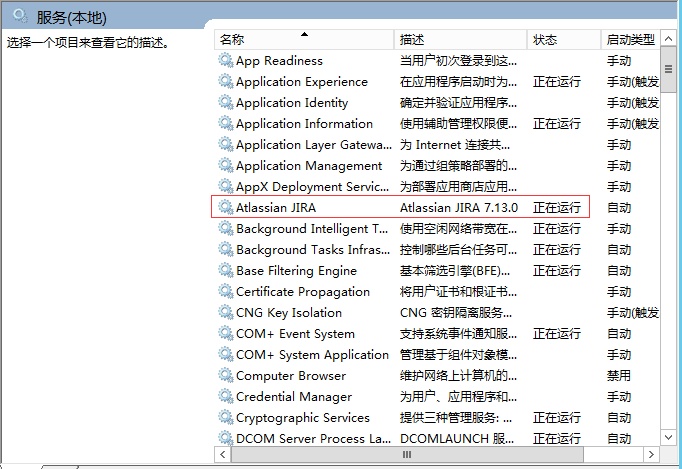Select the Application Identity service name
Image resolution: width=682 pixels, height=469 pixels.
(x=292, y=103)
